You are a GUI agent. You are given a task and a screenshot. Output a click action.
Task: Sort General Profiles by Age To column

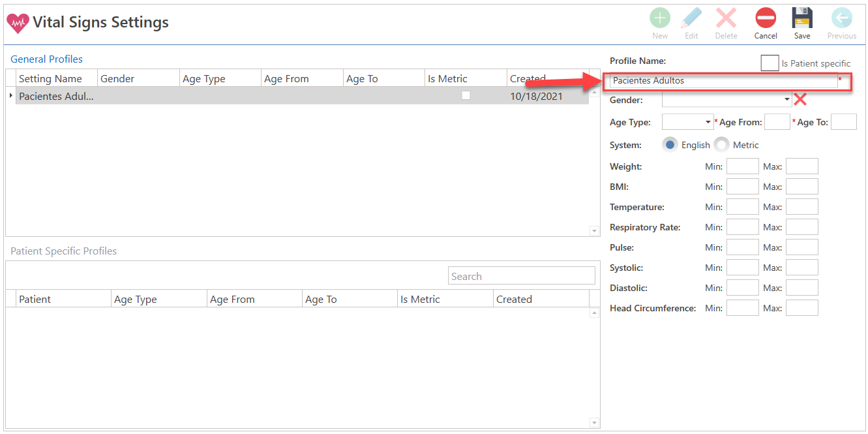point(384,78)
